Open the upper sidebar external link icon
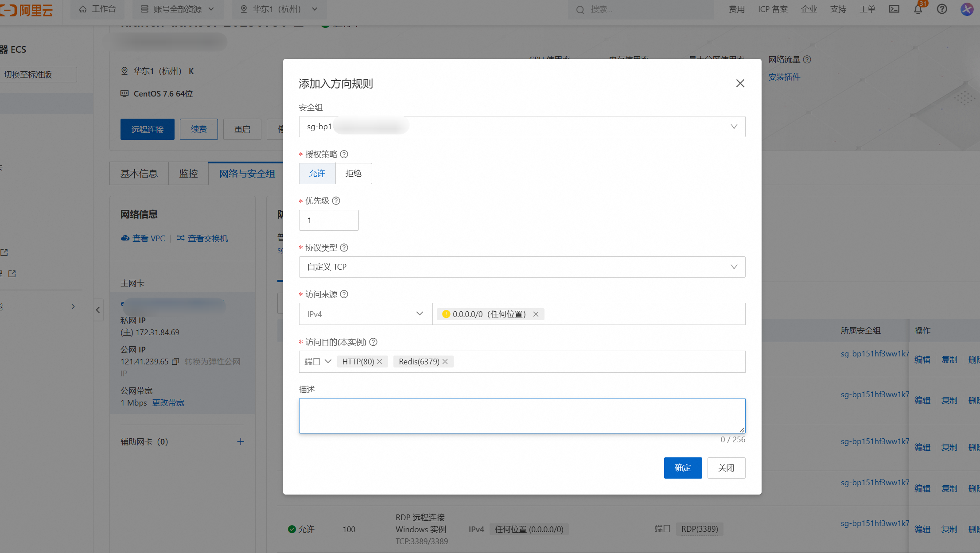This screenshot has width=980, height=553. [x=4, y=252]
